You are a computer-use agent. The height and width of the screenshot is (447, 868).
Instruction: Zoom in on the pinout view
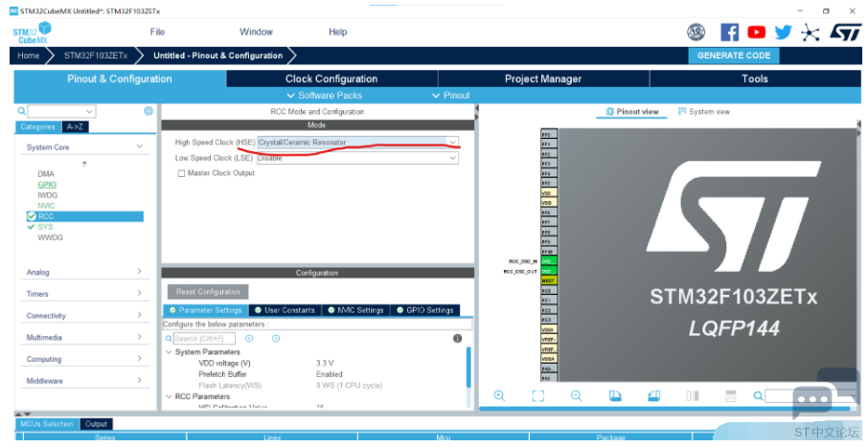(499, 395)
